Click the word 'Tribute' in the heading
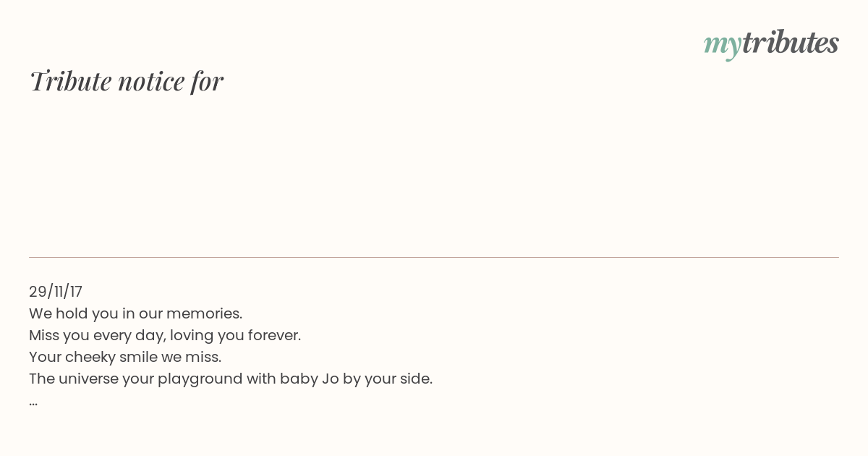This screenshot has width=868, height=456. pyautogui.click(x=70, y=81)
